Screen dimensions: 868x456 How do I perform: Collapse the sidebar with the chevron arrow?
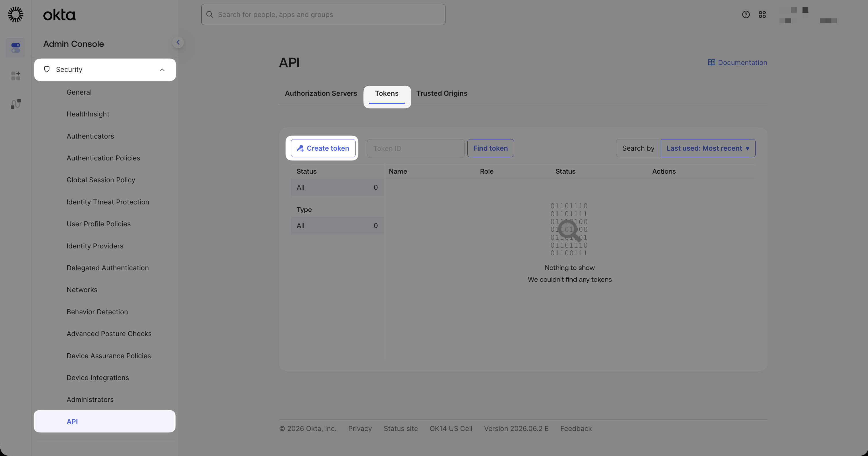tap(178, 43)
